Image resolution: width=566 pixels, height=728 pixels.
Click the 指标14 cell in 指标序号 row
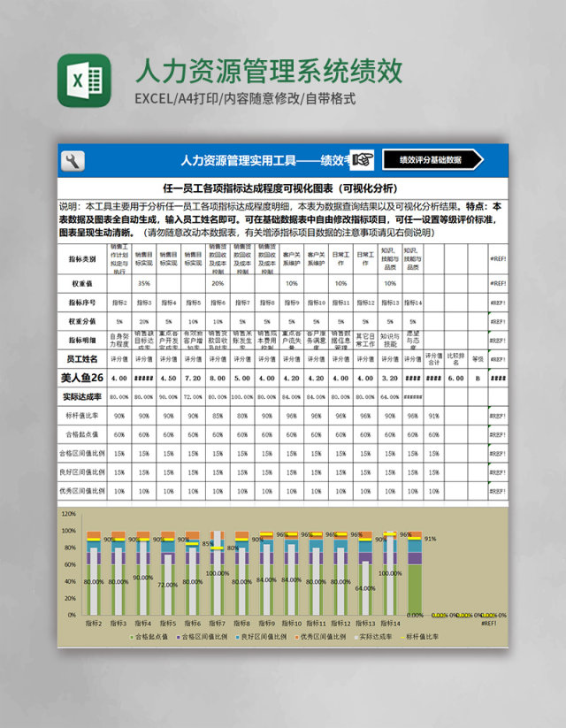click(x=413, y=303)
